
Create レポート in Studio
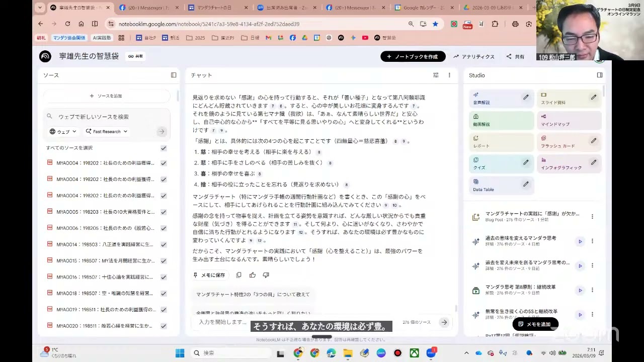pyautogui.click(x=501, y=142)
